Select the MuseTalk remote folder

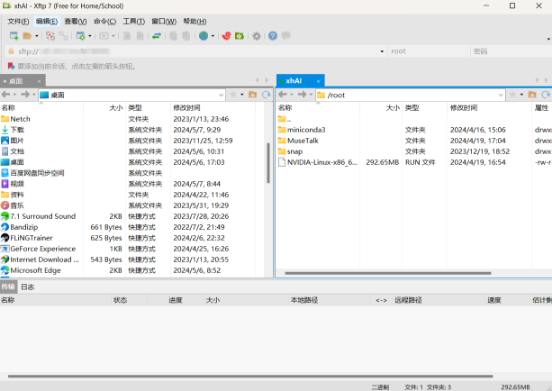[298, 140]
